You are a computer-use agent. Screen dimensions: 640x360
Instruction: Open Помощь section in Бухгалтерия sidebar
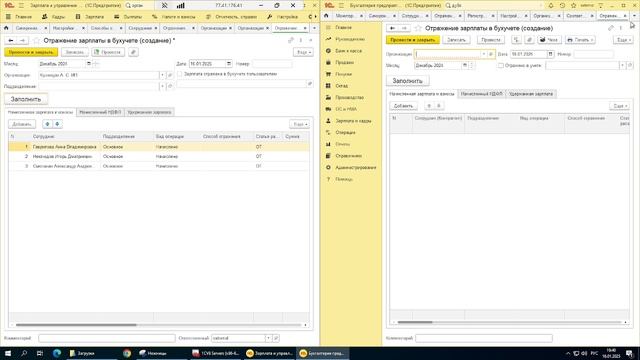pyautogui.click(x=344, y=179)
